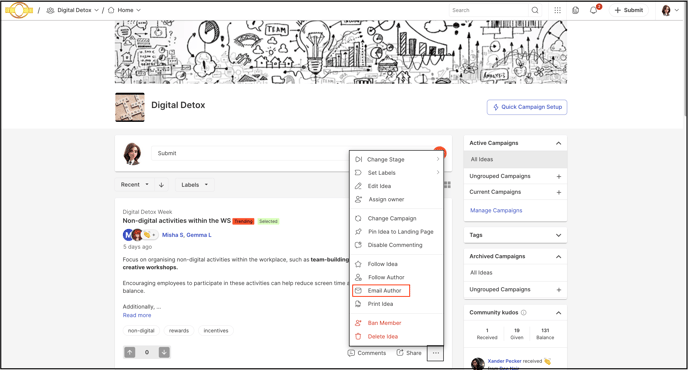Select All Ideas under Active Campaigns
688x370 pixels.
tap(515, 159)
